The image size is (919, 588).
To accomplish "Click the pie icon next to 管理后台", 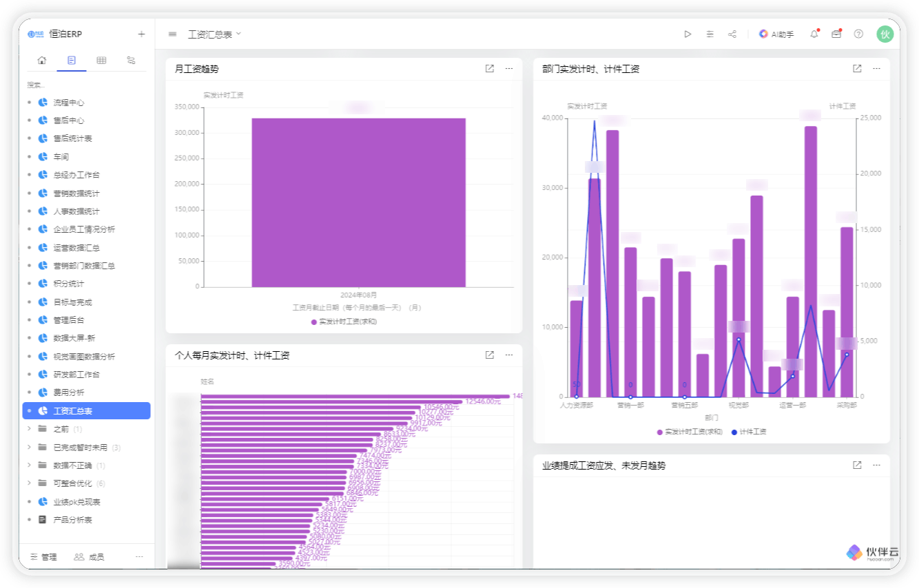I will coord(43,320).
